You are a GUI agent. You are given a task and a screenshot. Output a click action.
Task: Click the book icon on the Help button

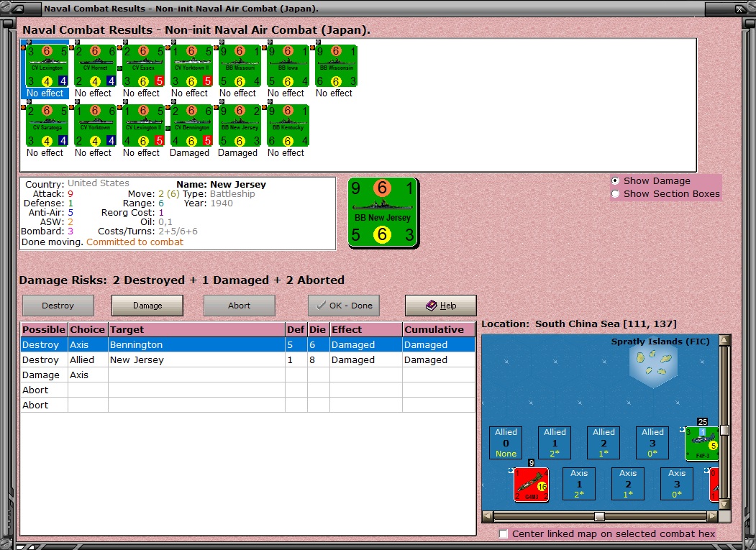click(431, 305)
